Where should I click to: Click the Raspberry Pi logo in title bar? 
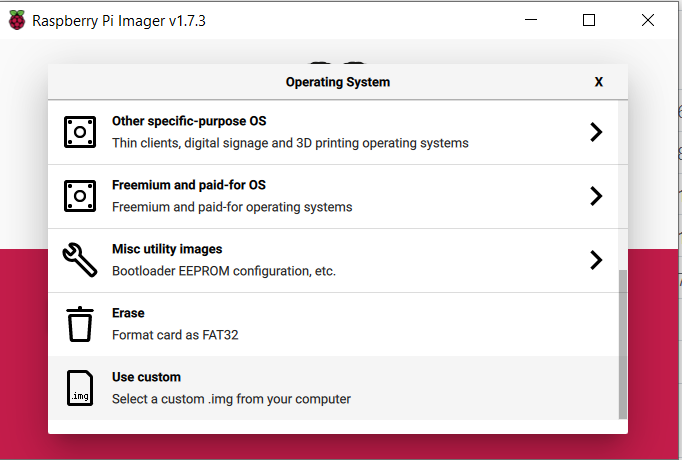(x=17, y=20)
